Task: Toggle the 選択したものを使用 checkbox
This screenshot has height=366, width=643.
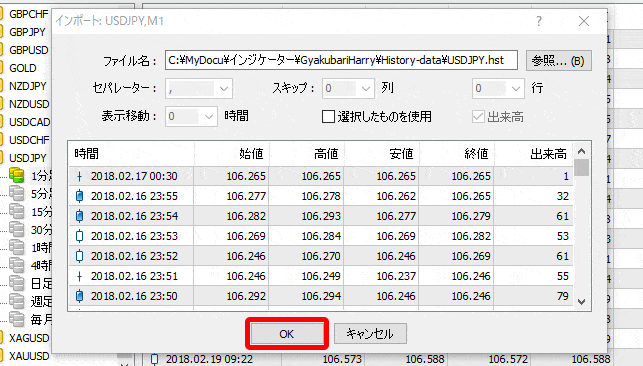Action: coord(328,117)
